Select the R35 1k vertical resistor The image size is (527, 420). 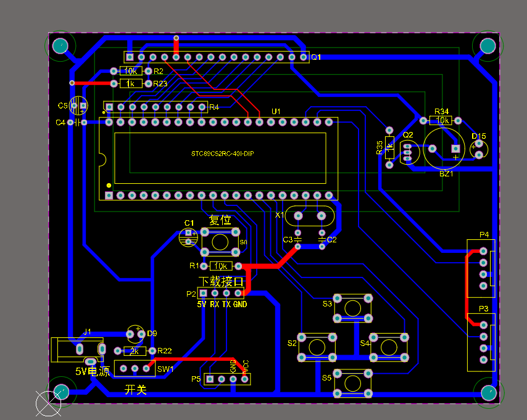tap(389, 147)
